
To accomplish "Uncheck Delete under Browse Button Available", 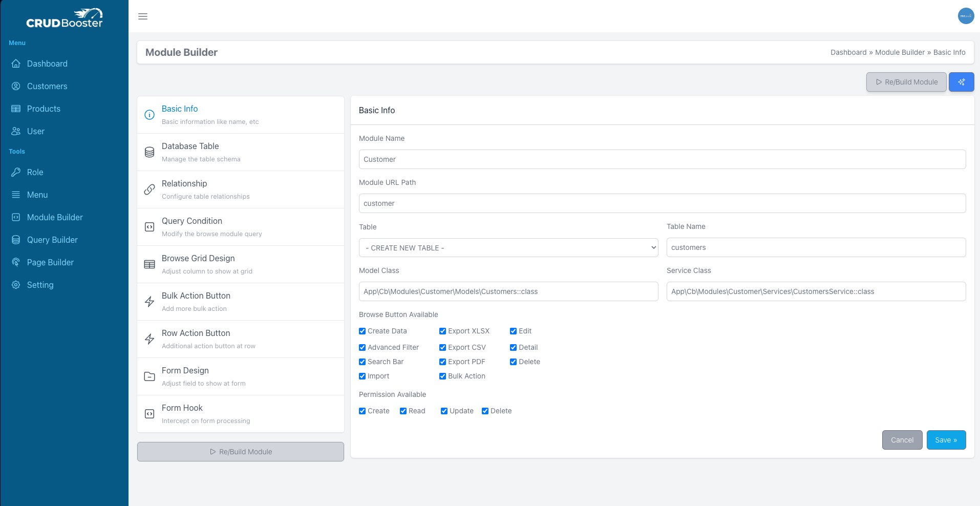I will (x=513, y=362).
